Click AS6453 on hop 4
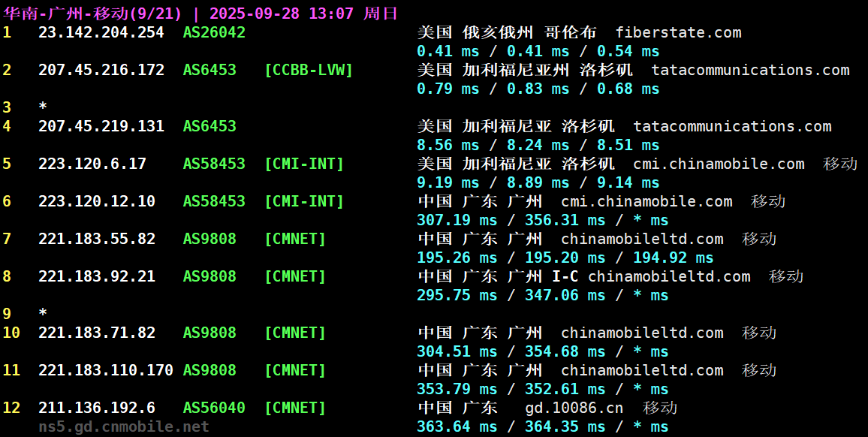This screenshot has height=437, width=868. coord(209,125)
